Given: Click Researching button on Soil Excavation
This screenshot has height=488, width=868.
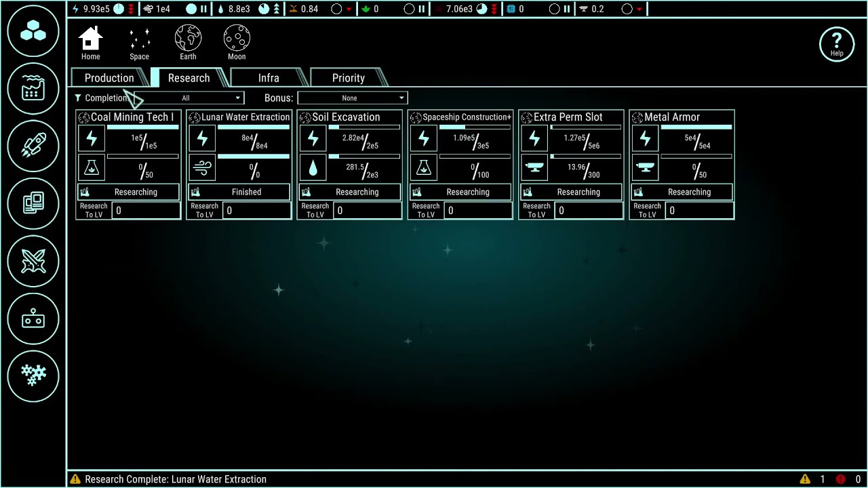Looking at the screenshot, I should [x=349, y=192].
